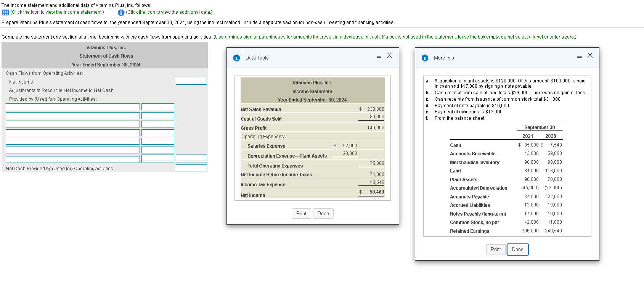Click 'Accrued Liabilities' in the balance sheet
644x282 pixels.
[x=470, y=205]
